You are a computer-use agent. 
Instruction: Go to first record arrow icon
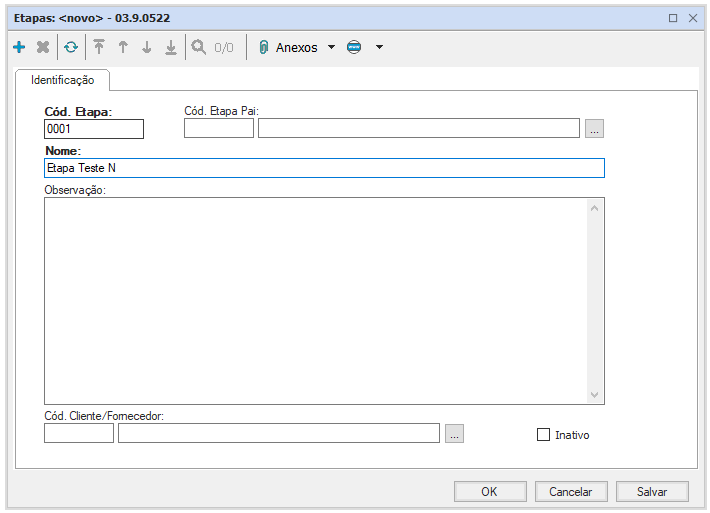[x=99, y=47]
